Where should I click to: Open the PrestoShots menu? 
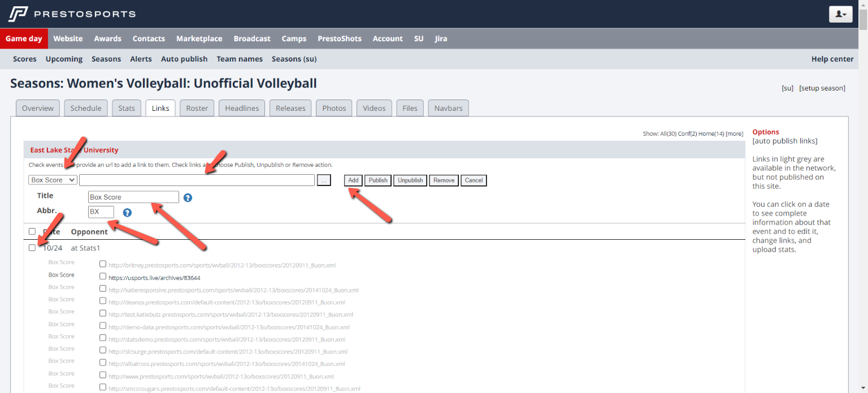click(x=340, y=38)
